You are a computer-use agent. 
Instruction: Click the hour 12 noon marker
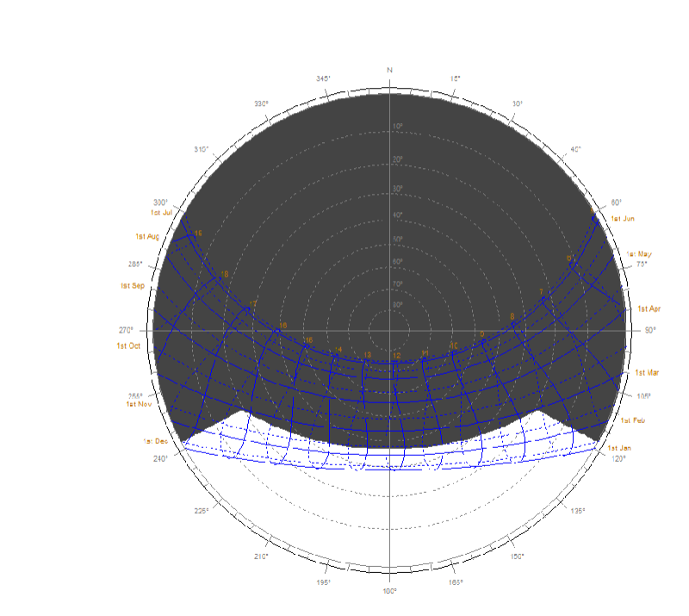pyautogui.click(x=396, y=356)
